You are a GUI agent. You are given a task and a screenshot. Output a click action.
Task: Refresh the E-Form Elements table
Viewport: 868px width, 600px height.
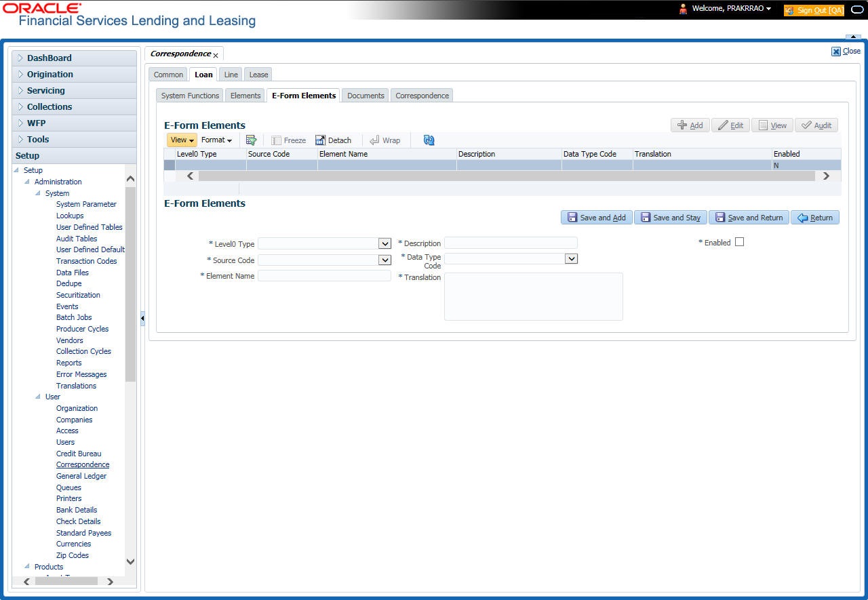click(x=429, y=140)
